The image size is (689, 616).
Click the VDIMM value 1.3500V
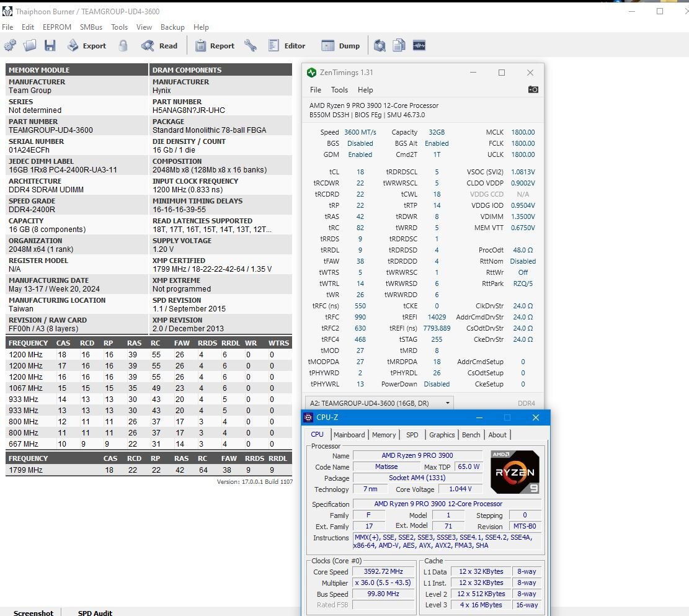(523, 216)
